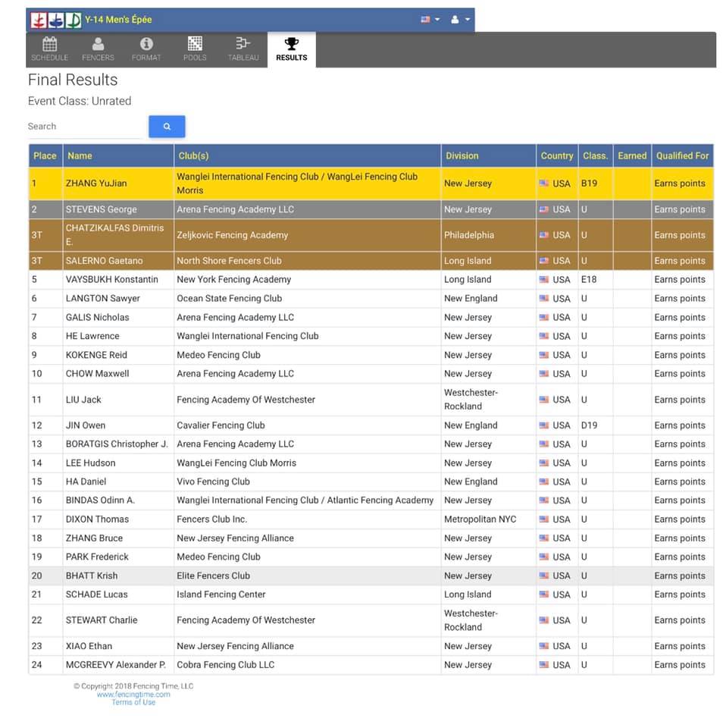Click New York Fencing Academy cell
The width and height of the screenshot is (726, 728).
tap(307, 280)
